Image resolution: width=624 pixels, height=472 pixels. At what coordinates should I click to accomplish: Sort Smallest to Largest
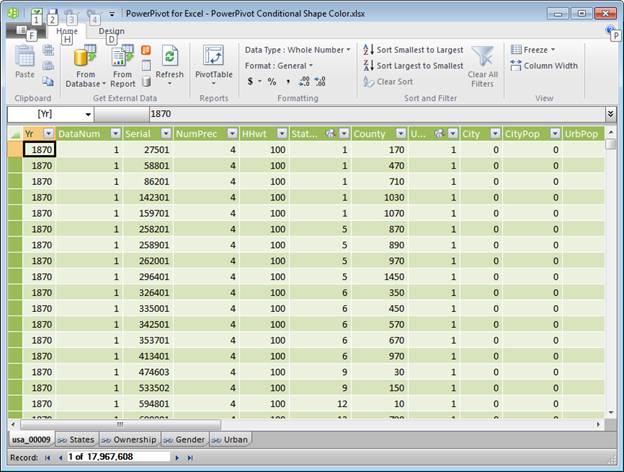pos(412,50)
